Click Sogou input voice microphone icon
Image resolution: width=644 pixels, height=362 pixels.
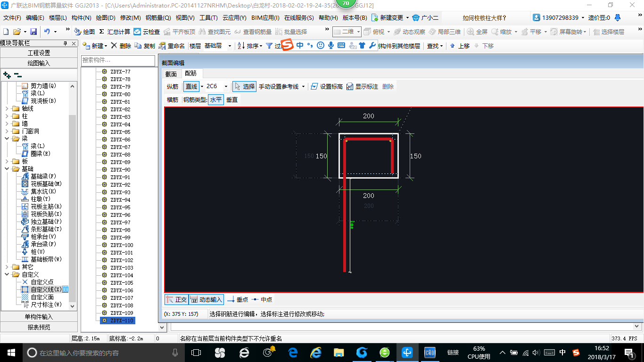pyautogui.click(x=331, y=46)
